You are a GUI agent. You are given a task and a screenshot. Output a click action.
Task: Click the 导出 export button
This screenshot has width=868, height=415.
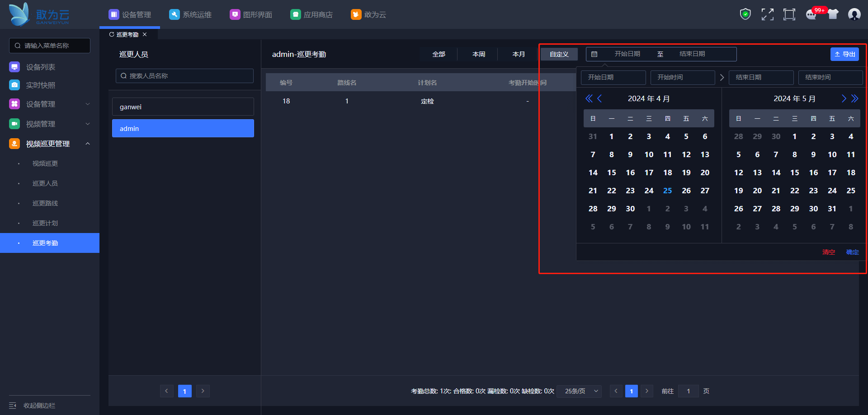[x=844, y=54]
